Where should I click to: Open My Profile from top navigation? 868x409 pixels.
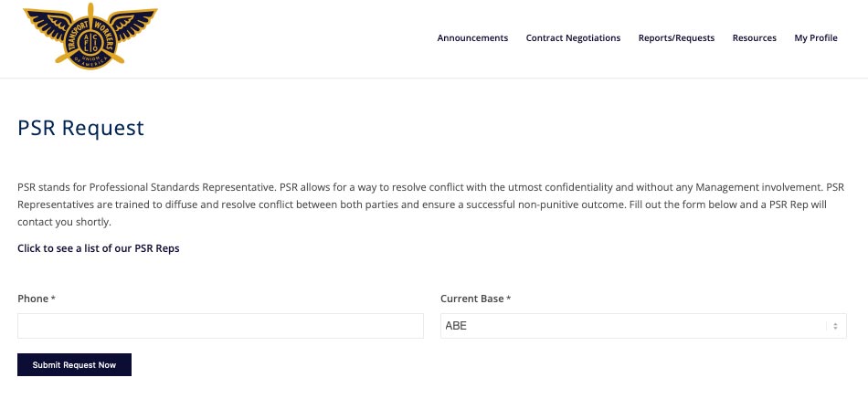(x=815, y=38)
